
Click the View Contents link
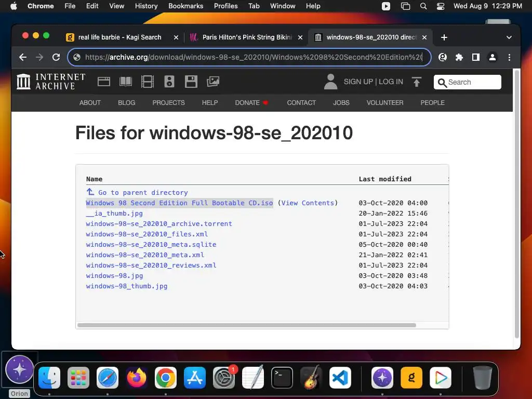tap(308, 203)
